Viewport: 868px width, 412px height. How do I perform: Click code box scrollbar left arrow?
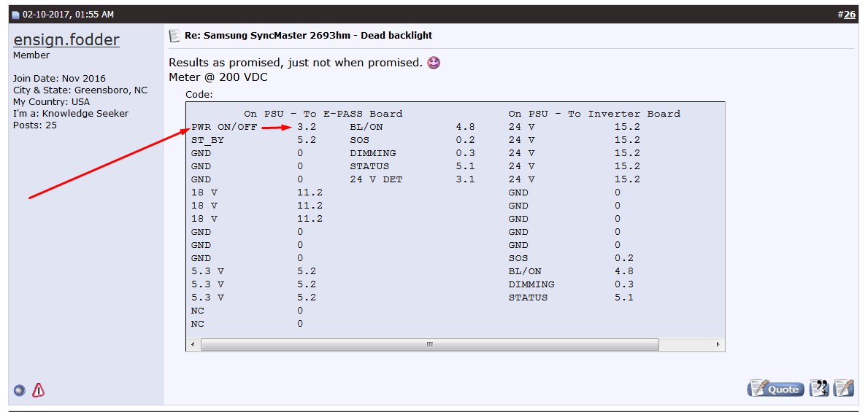193,344
